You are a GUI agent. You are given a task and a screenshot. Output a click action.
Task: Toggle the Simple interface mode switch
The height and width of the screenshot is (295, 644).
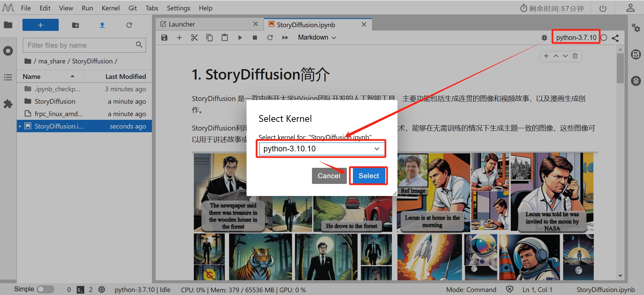point(45,289)
